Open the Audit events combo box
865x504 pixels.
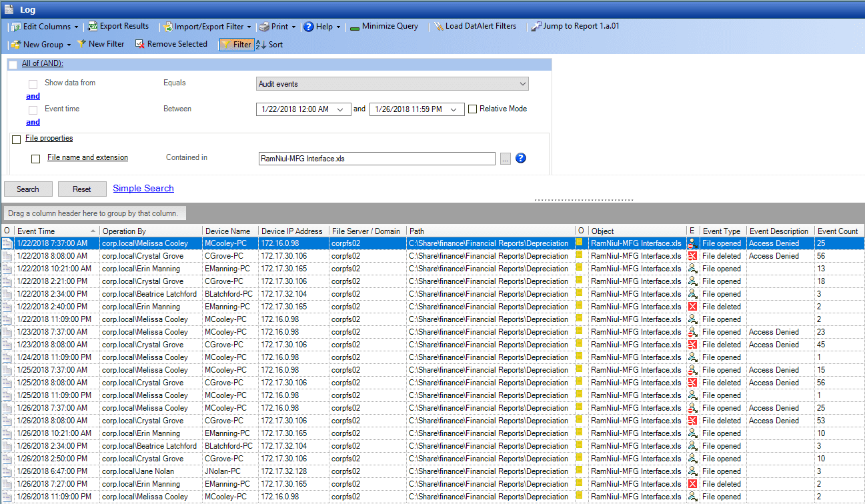(393, 84)
